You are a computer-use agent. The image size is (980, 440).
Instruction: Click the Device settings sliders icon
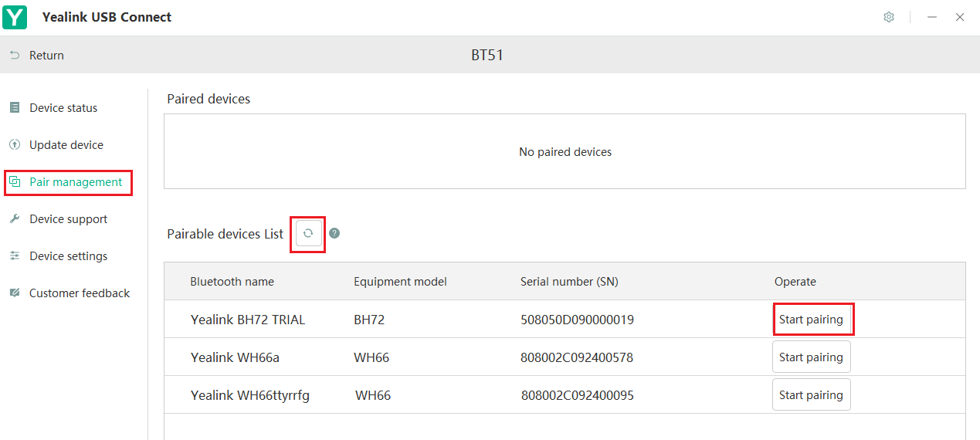pos(14,256)
